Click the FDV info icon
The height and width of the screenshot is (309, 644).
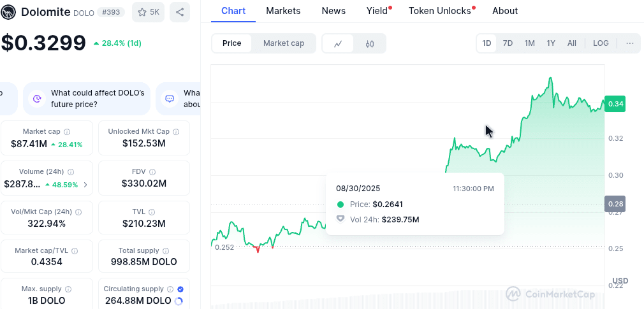tap(152, 172)
